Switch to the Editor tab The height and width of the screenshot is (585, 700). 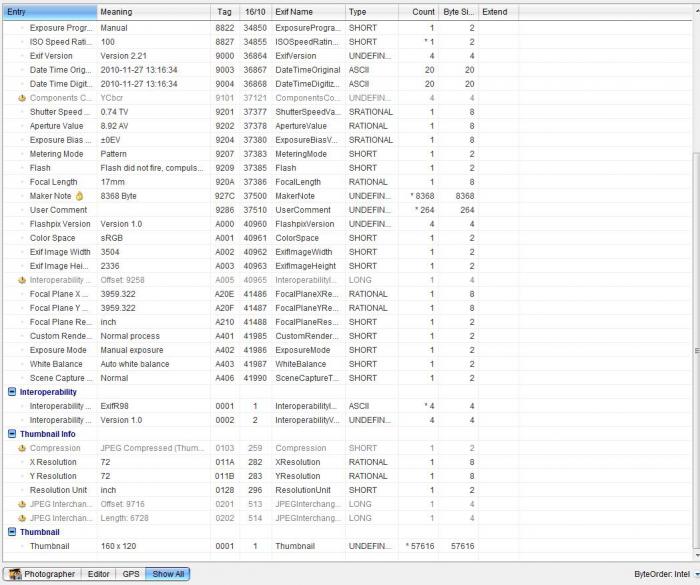click(98, 574)
